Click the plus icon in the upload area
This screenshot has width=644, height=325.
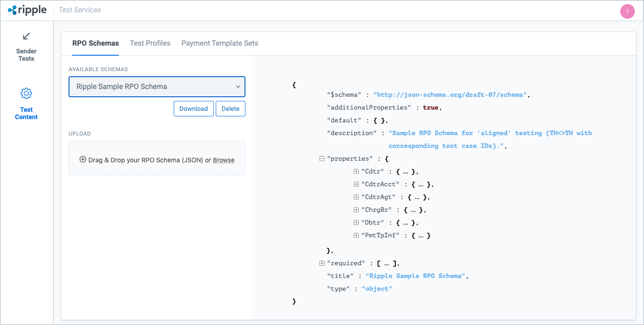(x=83, y=160)
